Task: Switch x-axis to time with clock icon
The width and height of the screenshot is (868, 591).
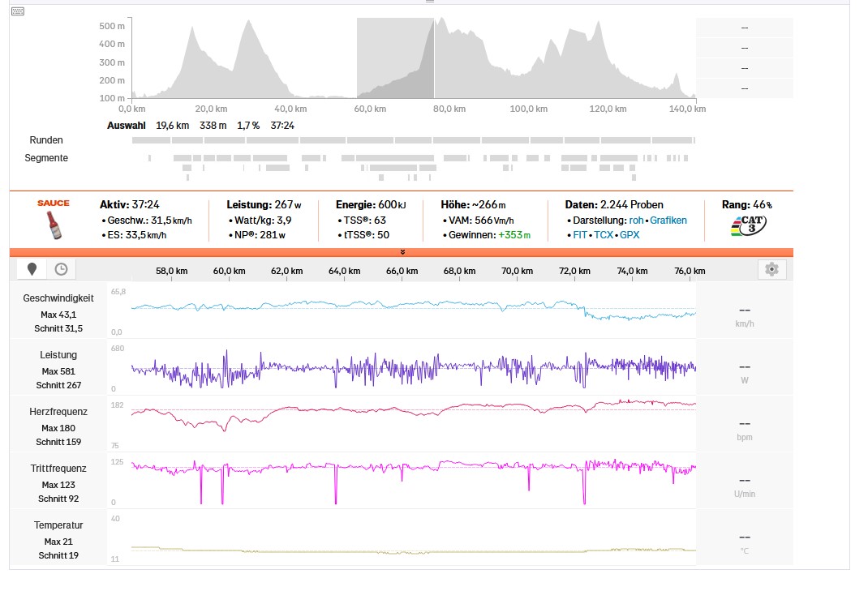Action: (x=61, y=269)
